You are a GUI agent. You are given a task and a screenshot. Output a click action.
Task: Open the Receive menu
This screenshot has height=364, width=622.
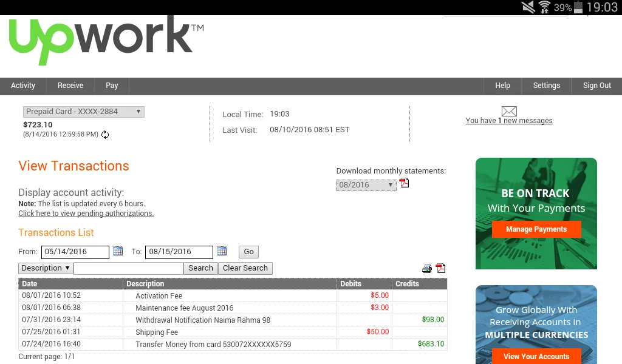[70, 86]
